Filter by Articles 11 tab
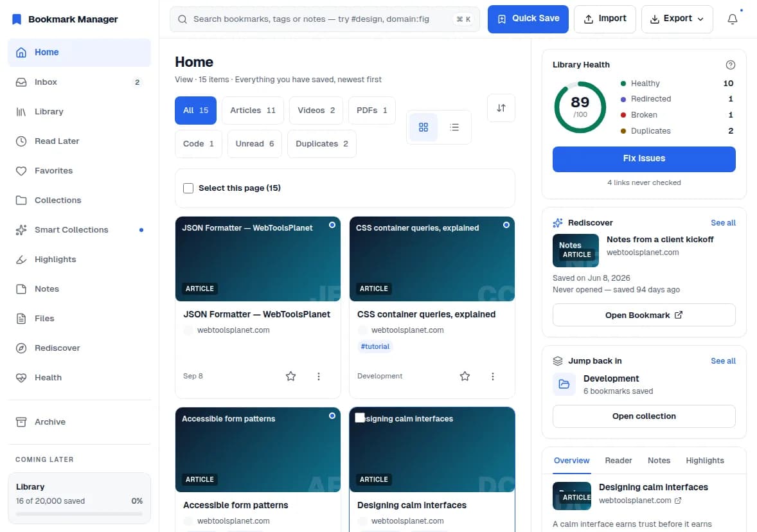Image resolution: width=757 pixels, height=532 pixels. coord(253,110)
